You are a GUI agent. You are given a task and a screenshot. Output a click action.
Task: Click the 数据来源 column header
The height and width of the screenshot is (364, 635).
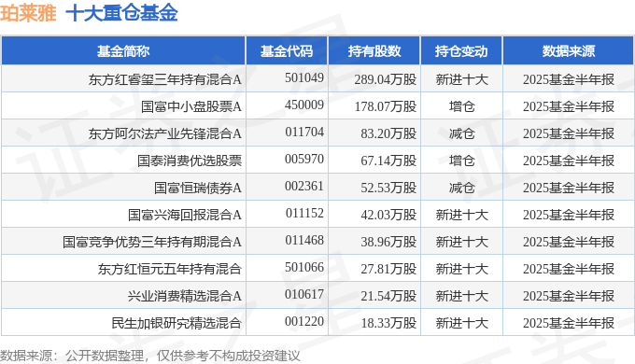point(568,51)
